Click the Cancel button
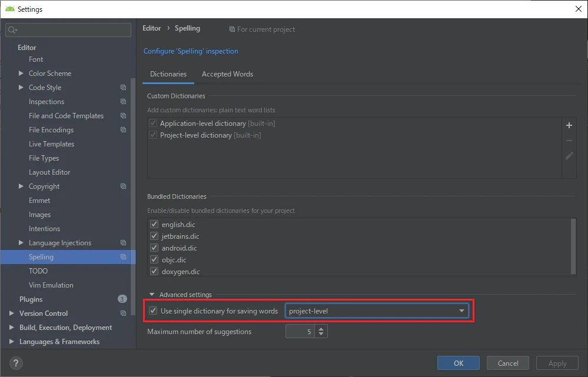Screen dimensions: 588x377 pyautogui.click(x=508, y=363)
